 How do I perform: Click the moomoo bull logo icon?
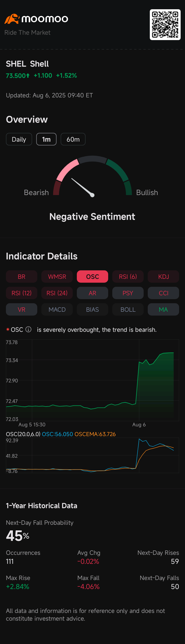(12, 19)
